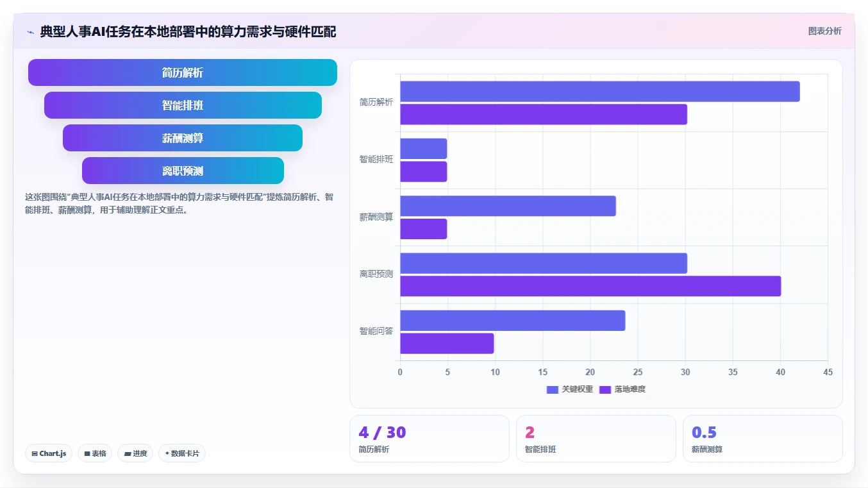Click the 数据卡片 tag chip
Viewport: 868px width, 488px height.
pos(182,453)
